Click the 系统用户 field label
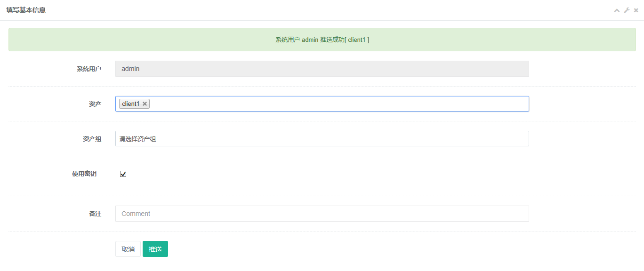 pyautogui.click(x=89, y=69)
